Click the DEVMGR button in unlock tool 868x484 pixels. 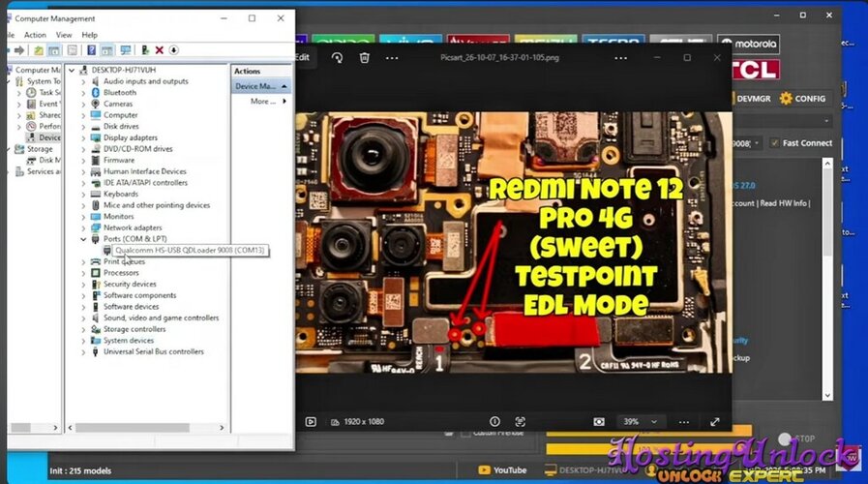pyautogui.click(x=753, y=99)
